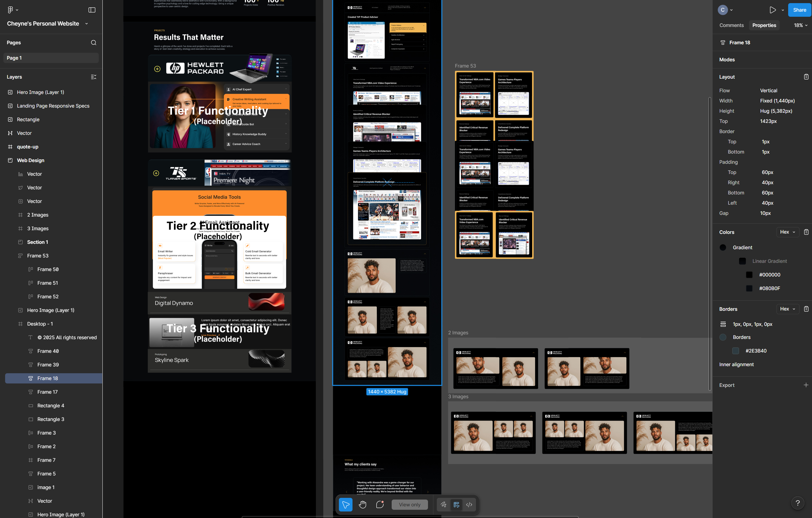Viewport: 812px width, 518px height.
Task: Expand the dropdown next to Cheyne's Personal Website
Action: tap(87, 24)
